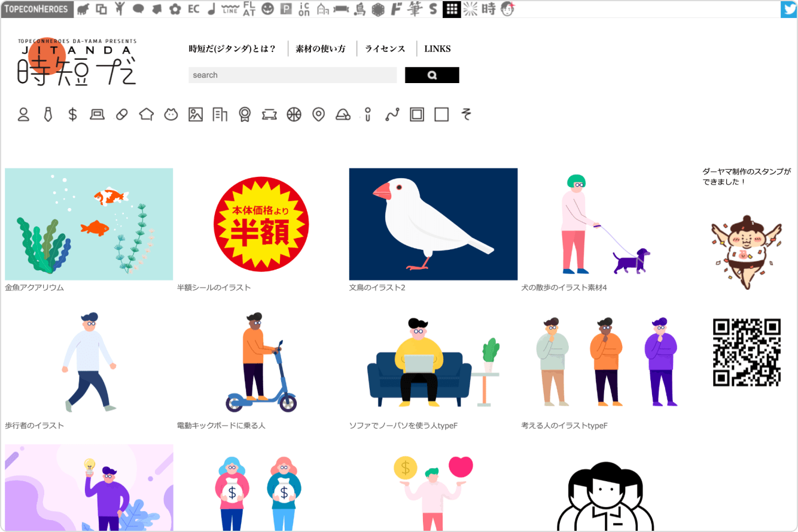Open the laptop computer category icon

click(97, 114)
